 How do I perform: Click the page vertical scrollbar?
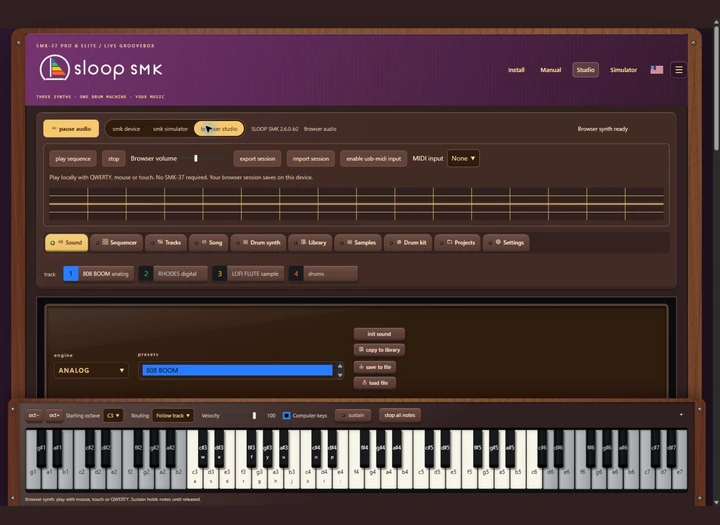[x=716, y=87]
